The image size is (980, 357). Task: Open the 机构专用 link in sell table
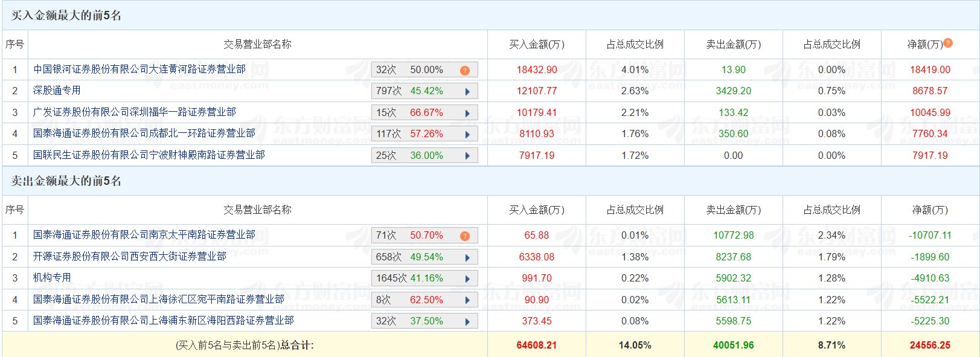(52, 278)
